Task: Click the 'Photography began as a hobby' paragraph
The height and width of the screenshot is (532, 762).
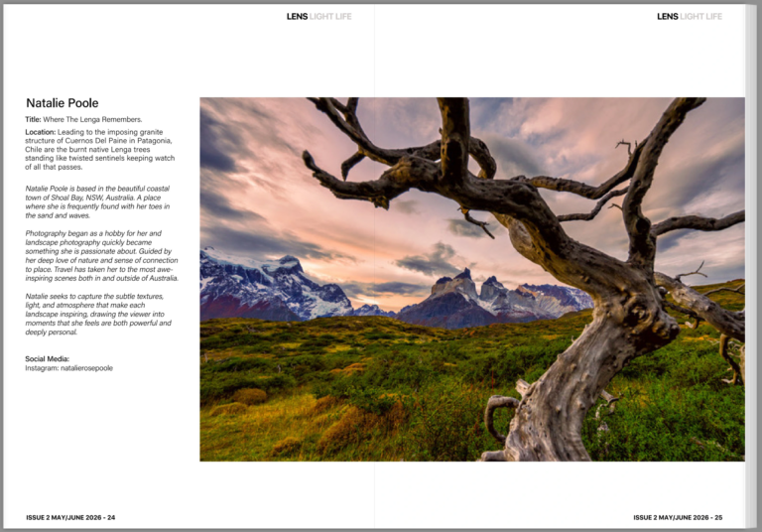Action: pyautogui.click(x=102, y=256)
